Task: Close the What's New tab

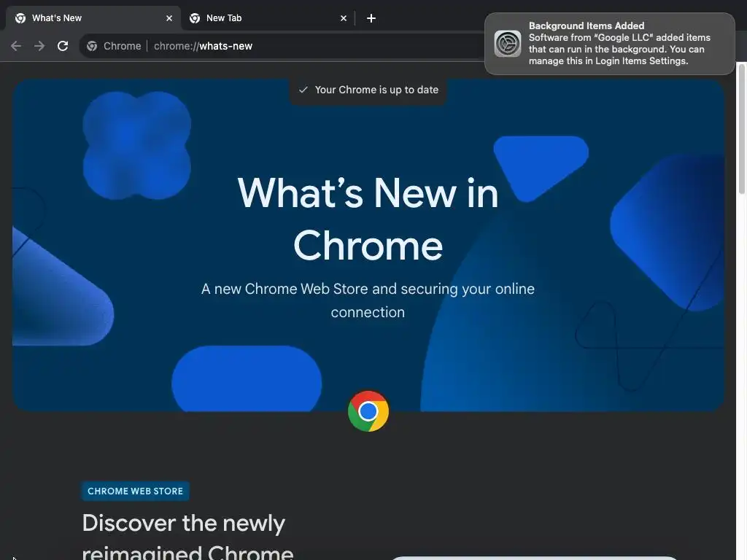Action: [x=169, y=18]
